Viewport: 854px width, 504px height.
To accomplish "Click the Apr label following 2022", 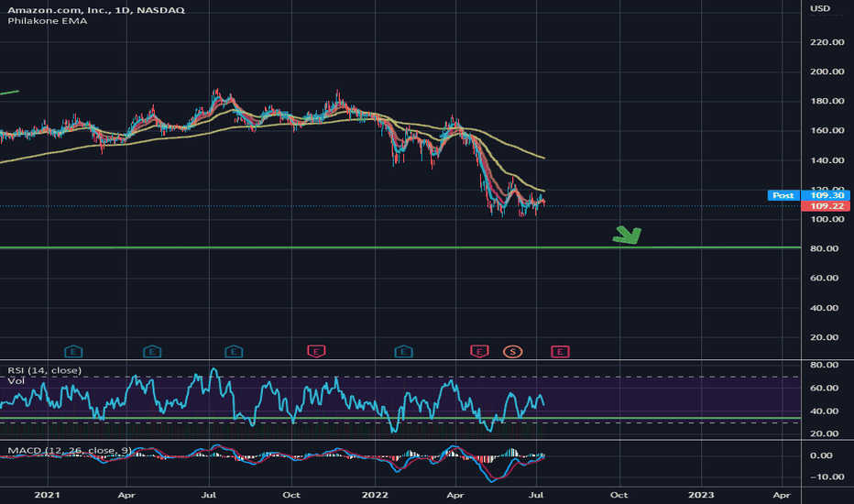I will point(455,495).
